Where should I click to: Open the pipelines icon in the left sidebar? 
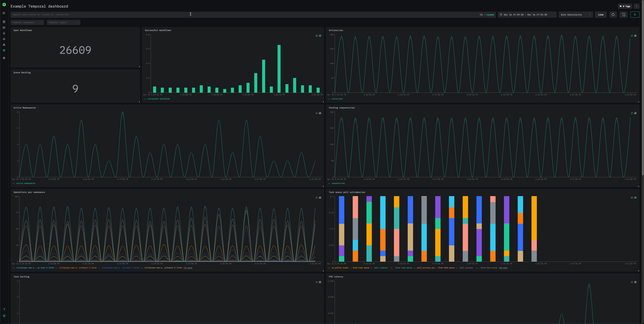(4, 44)
